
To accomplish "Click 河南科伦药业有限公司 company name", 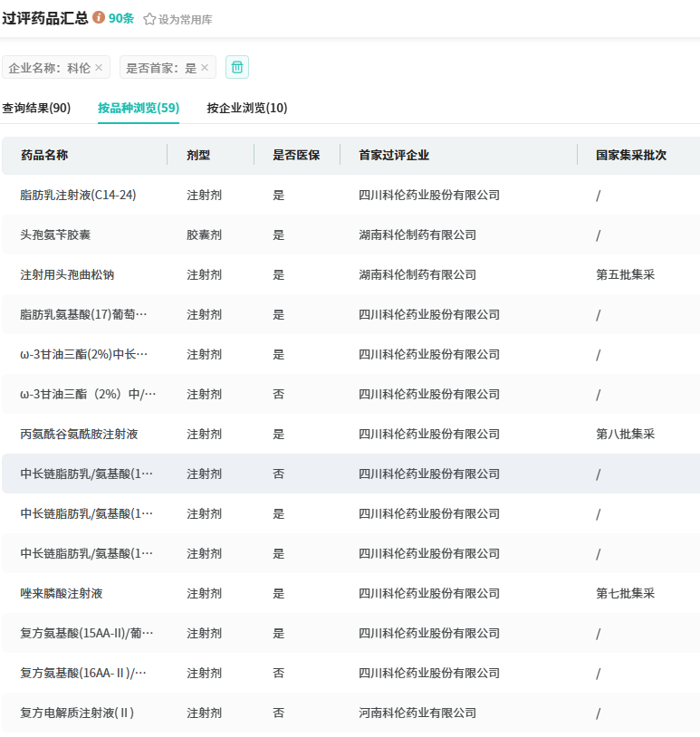I will (417, 713).
